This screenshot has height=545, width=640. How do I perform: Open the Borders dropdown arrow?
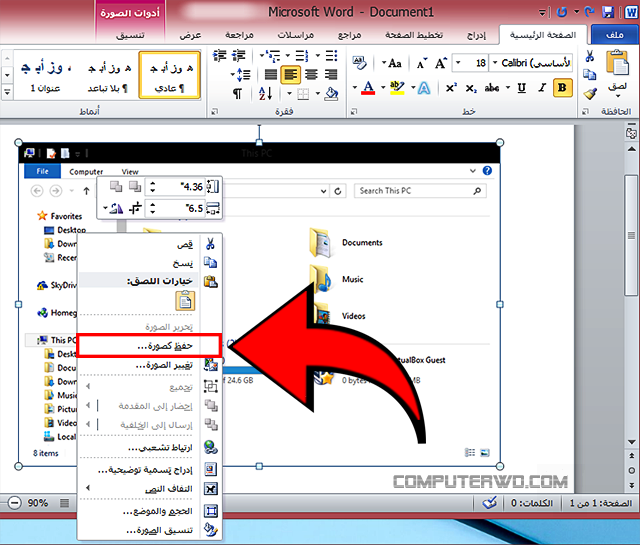tap(289, 93)
